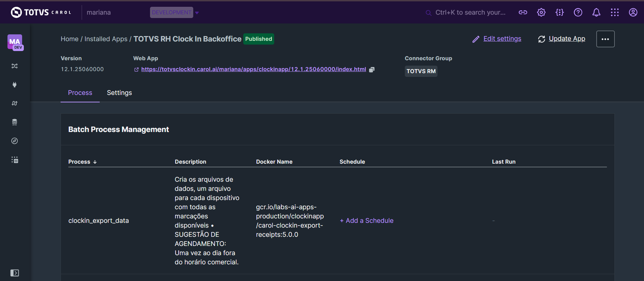The height and width of the screenshot is (281, 644).
Task: Click the MA DEV tenant avatar
Action: pyautogui.click(x=15, y=42)
